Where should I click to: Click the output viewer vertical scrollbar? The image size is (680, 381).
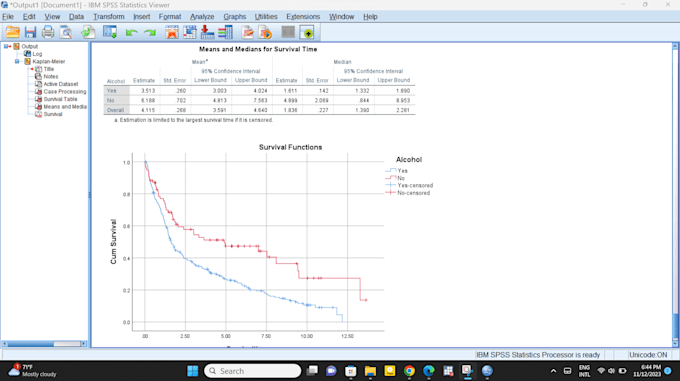(x=675, y=194)
